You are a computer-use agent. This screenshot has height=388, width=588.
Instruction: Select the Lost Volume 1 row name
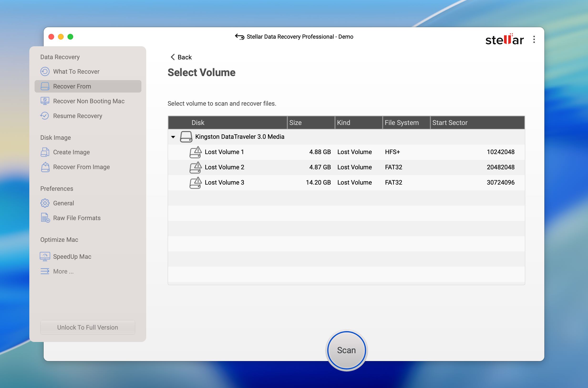224,152
